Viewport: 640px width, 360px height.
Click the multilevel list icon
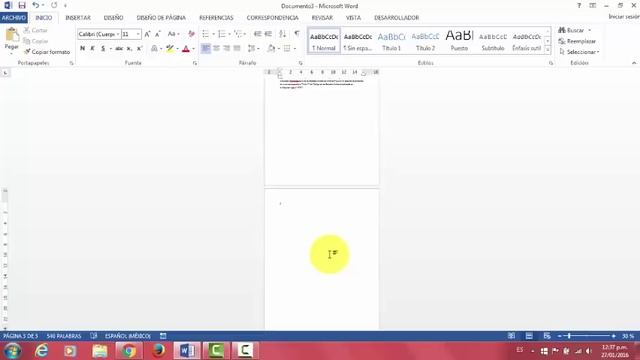coord(238,34)
